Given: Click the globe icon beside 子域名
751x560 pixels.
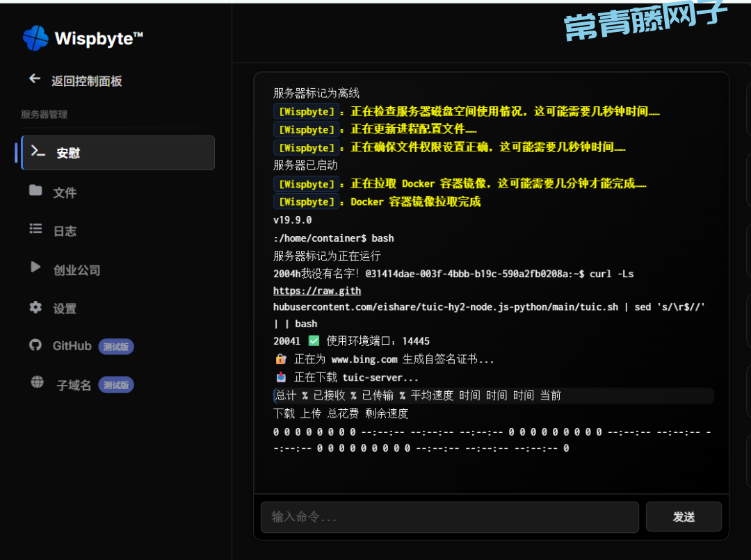Looking at the screenshot, I should tap(37, 382).
